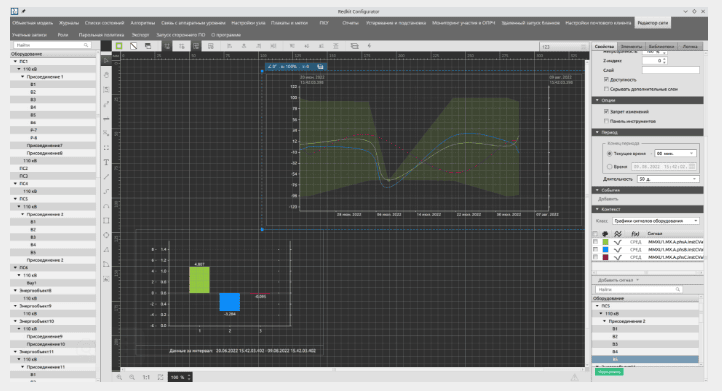Click the green button at bottom of right panel
Viewport: 722px width, 391px height.
(609, 372)
